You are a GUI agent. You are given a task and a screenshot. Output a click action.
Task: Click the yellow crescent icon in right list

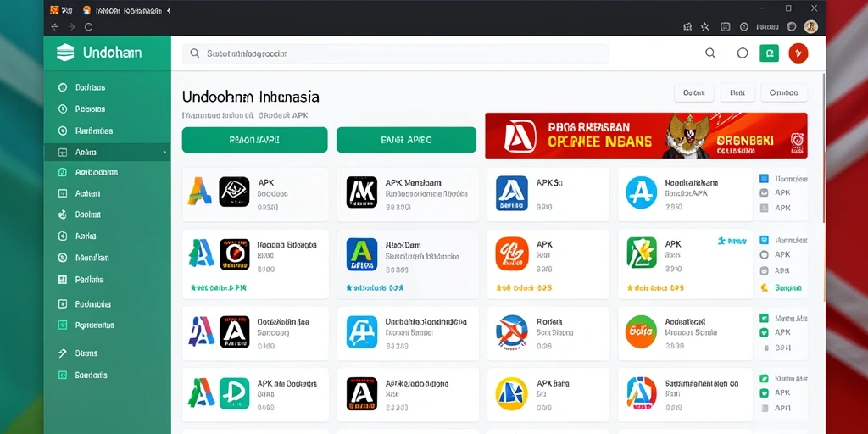click(x=765, y=287)
